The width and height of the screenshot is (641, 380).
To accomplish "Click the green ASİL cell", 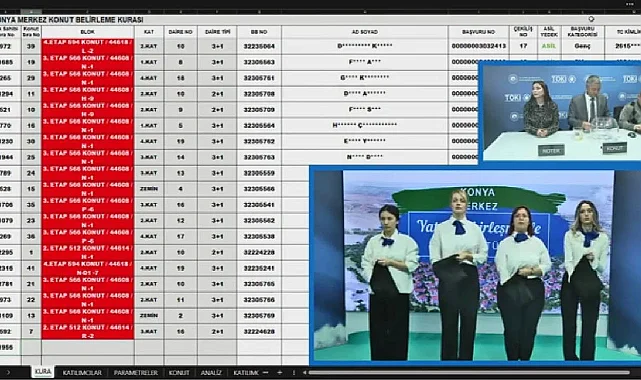I will click(549, 46).
